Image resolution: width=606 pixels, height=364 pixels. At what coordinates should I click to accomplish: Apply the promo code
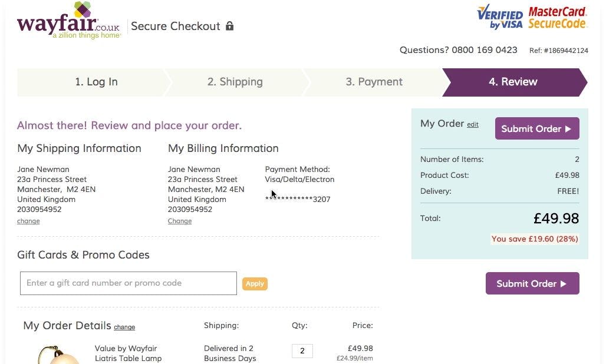click(255, 284)
